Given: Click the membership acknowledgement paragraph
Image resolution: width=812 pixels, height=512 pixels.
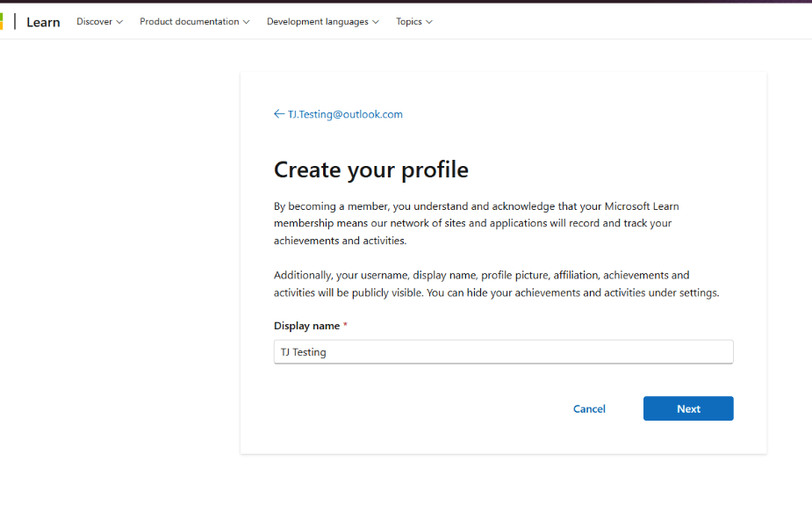Looking at the screenshot, I should tap(477, 223).
